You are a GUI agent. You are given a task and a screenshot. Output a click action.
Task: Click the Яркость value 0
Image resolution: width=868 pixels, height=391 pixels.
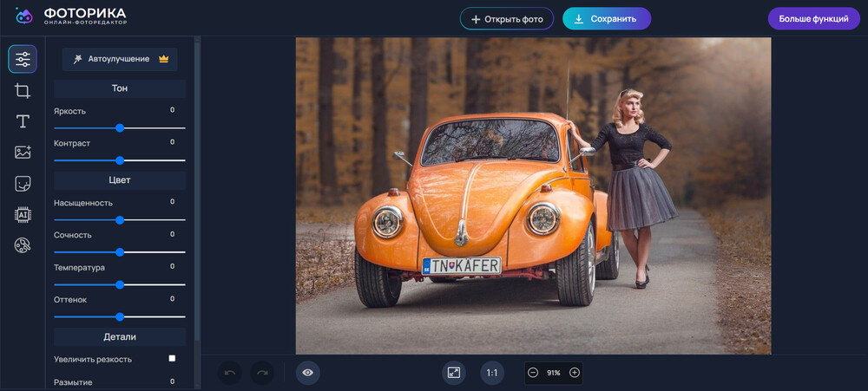(x=172, y=110)
